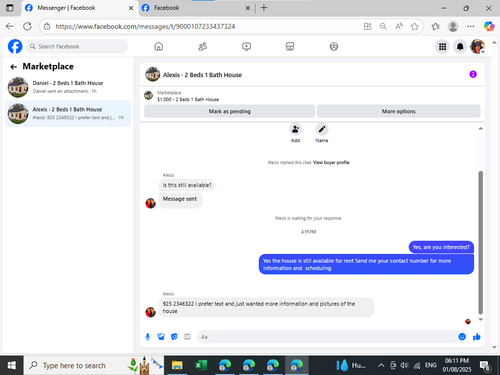The height and width of the screenshot is (375, 500).
Task: Click the "Is this still available?" message
Action: 187,185
